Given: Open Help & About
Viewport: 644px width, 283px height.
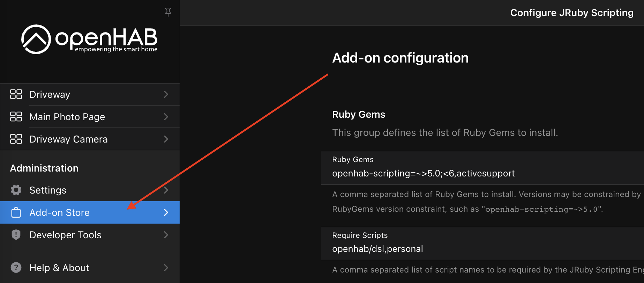Looking at the screenshot, I should [x=59, y=267].
